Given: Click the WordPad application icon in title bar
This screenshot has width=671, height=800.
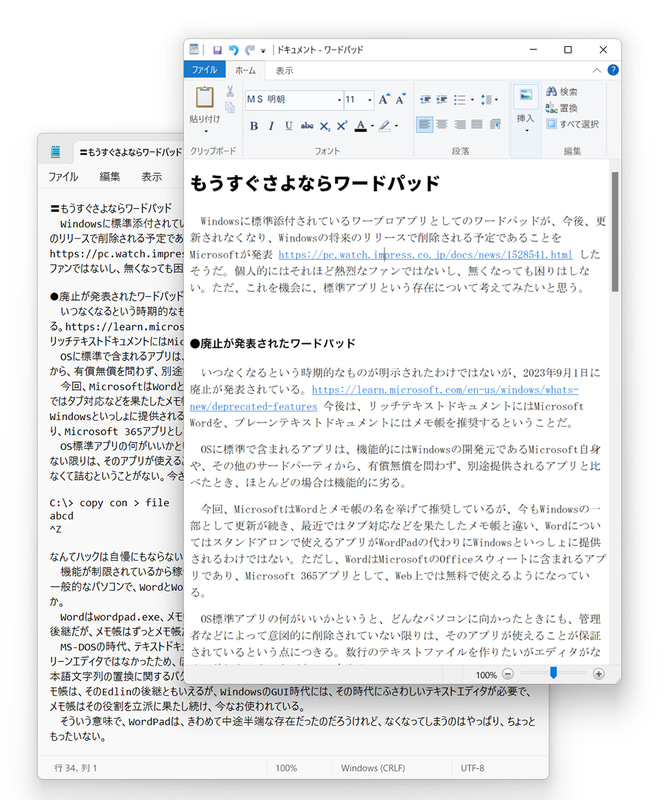Looking at the screenshot, I should (x=194, y=49).
